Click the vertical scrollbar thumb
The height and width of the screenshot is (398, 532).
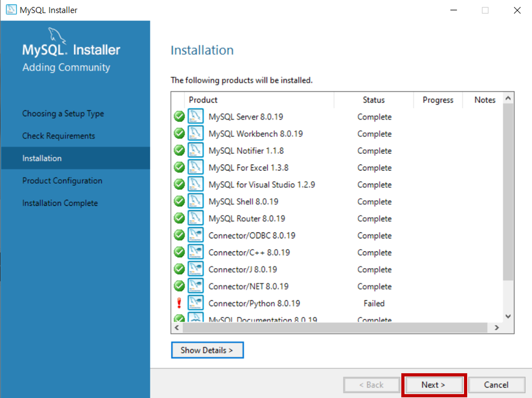coord(508,192)
